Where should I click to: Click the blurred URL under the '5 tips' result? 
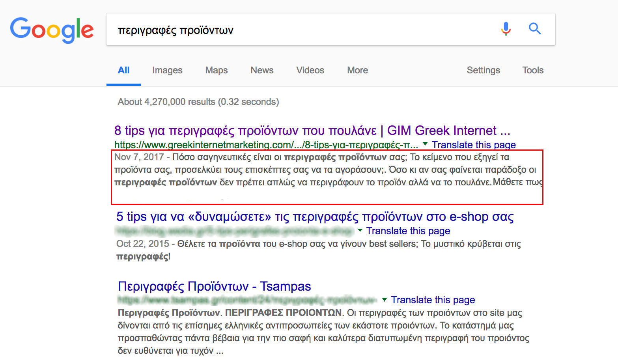coord(235,230)
